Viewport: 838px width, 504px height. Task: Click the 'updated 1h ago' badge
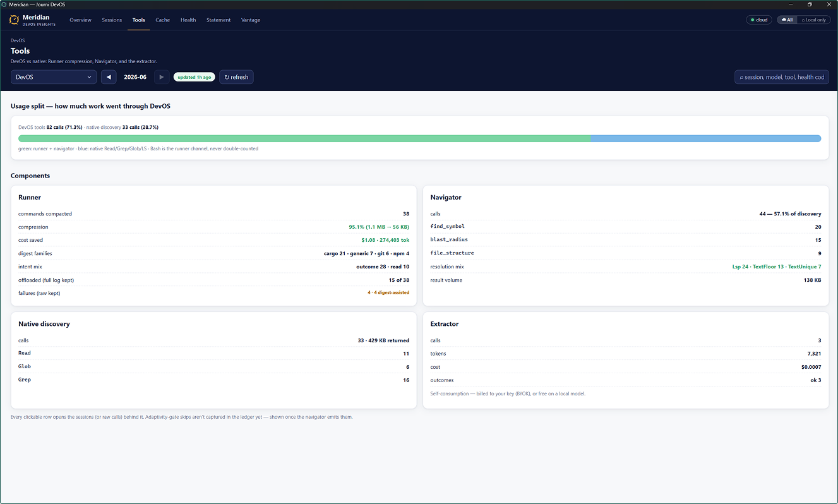tap(195, 77)
